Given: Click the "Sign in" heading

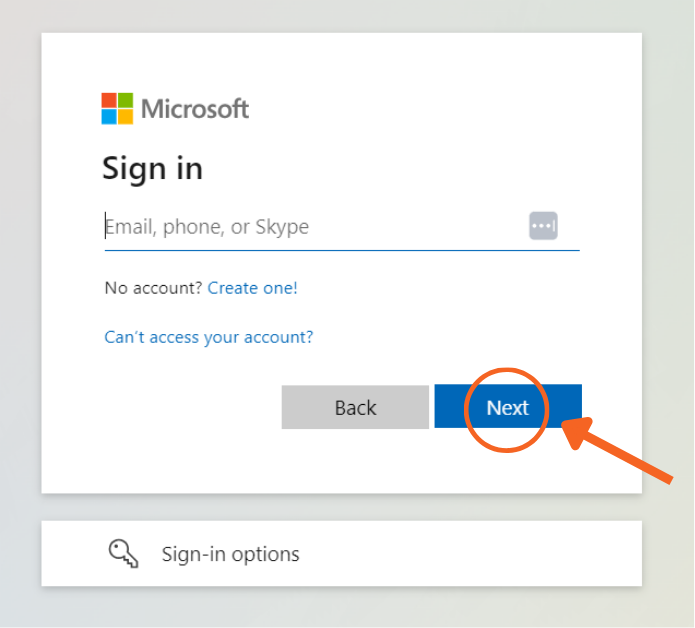Looking at the screenshot, I should click(x=152, y=168).
